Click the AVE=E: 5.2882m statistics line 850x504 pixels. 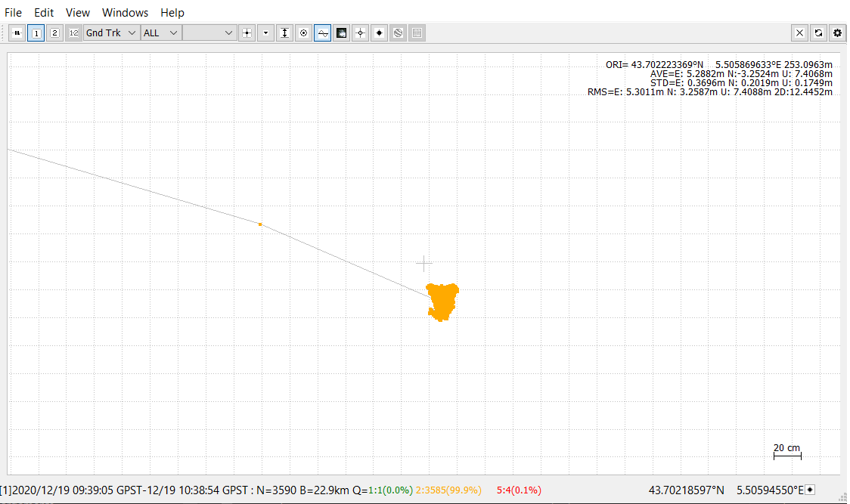(741, 74)
